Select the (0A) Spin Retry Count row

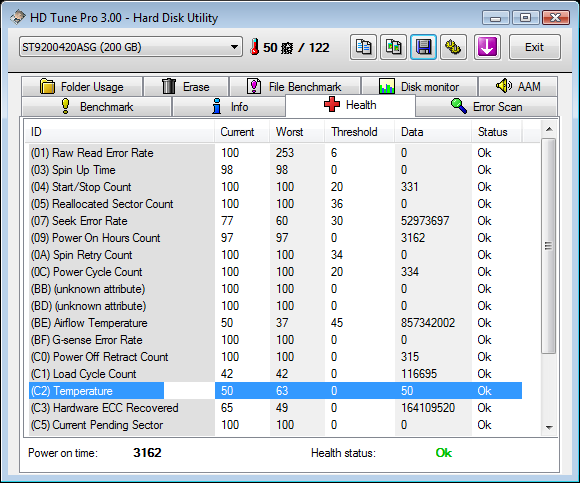tap(276, 255)
